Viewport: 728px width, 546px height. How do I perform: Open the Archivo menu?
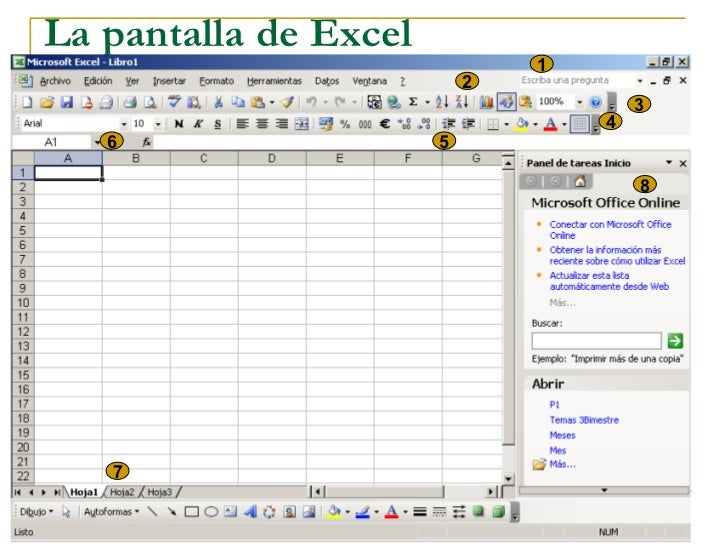(x=55, y=81)
